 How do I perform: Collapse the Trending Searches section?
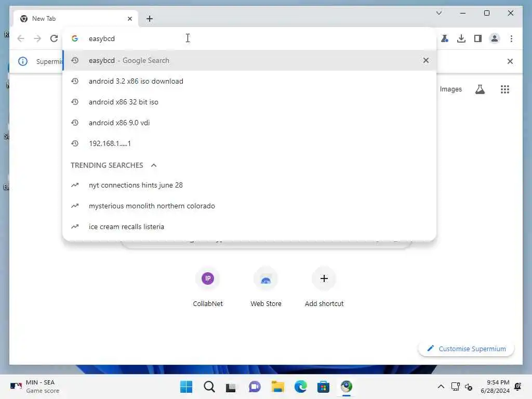coord(154,165)
